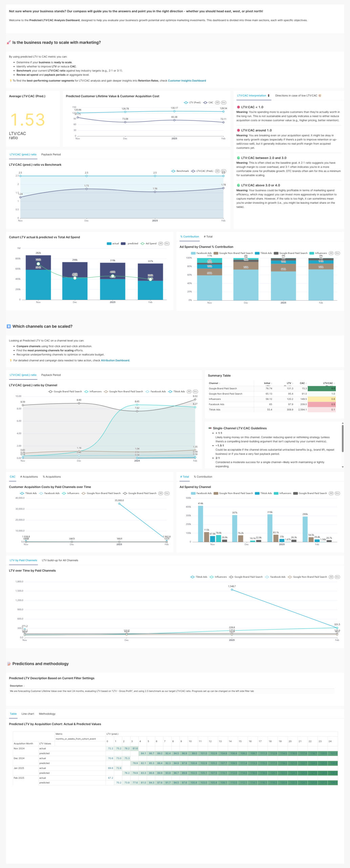Toggle Ad Spend line in Cohort LTV legend
The image size is (350, 868).
(149, 243)
